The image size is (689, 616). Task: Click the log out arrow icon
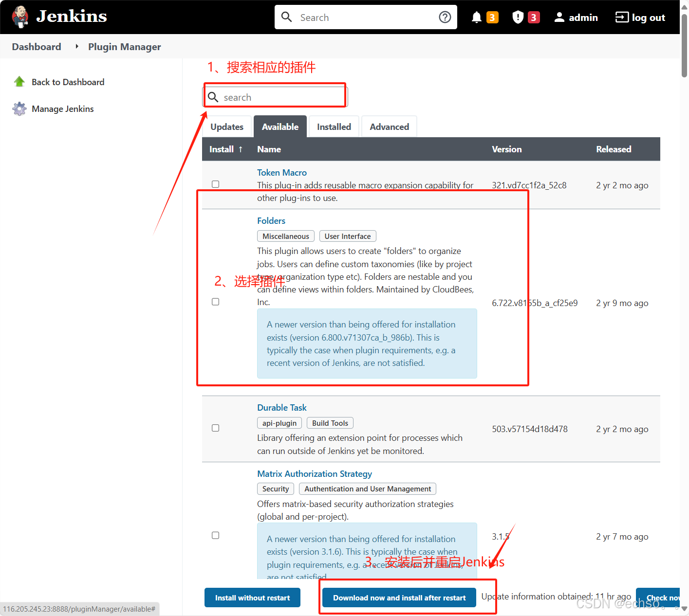coord(622,18)
